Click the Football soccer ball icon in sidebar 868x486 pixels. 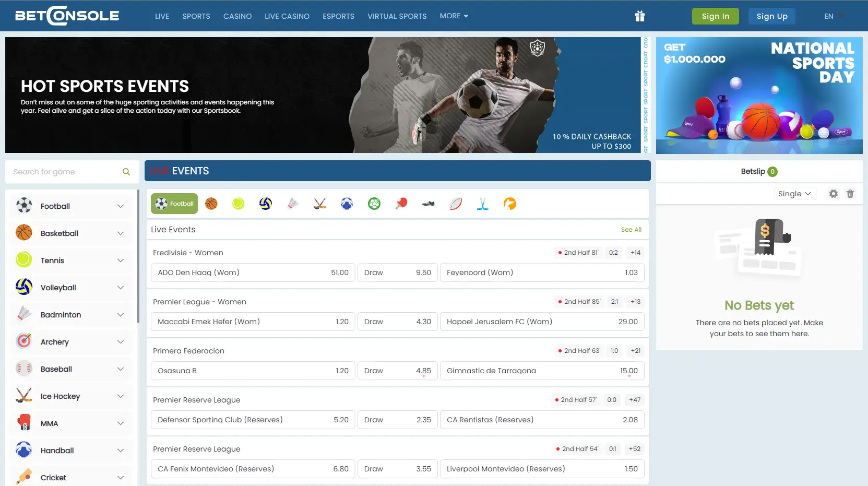click(24, 206)
